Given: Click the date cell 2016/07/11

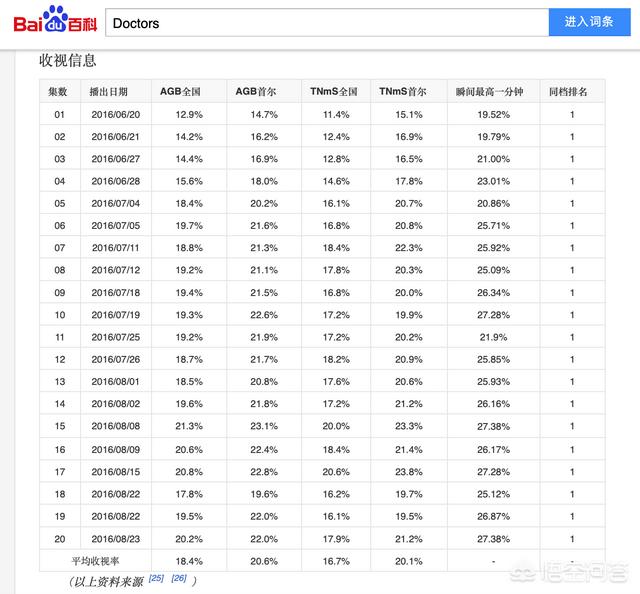Looking at the screenshot, I should point(116,248).
